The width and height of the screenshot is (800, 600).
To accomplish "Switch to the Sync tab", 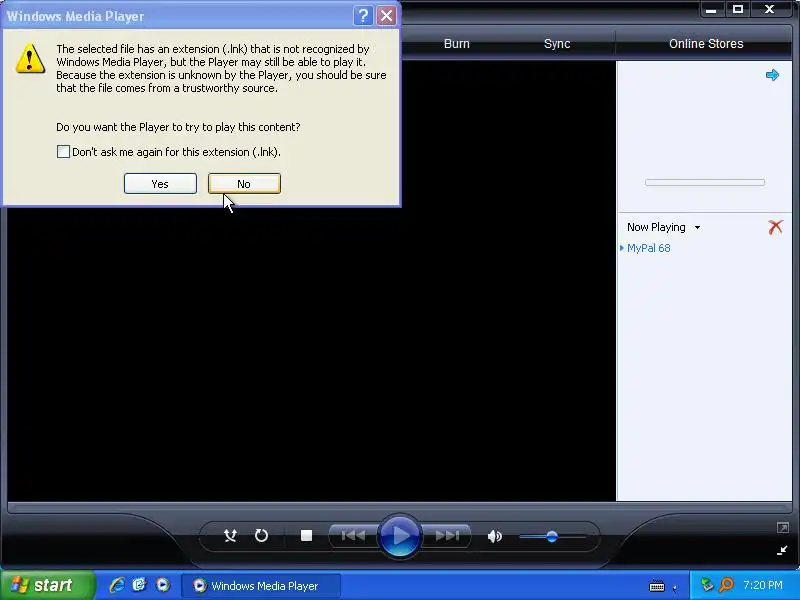I will click(x=557, y=44).
